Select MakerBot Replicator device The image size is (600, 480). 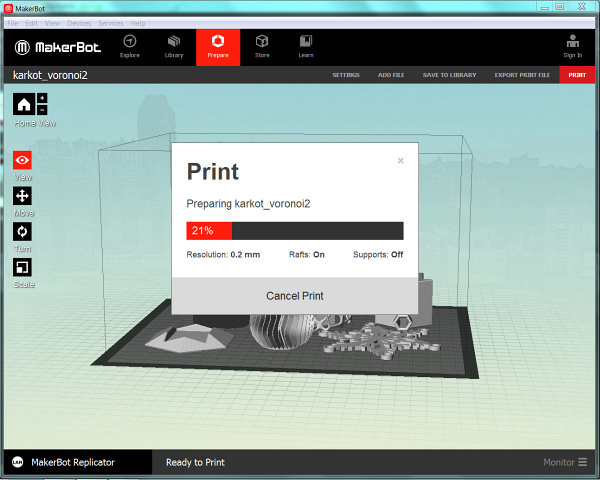tap(78, 462)
